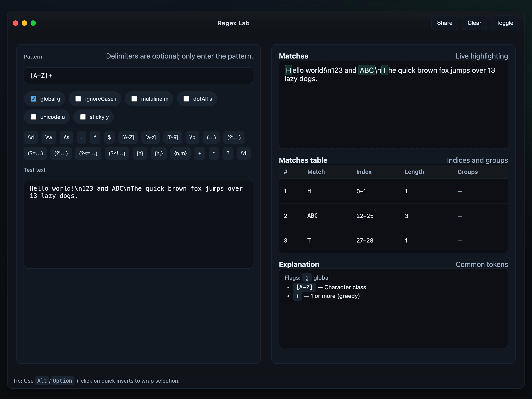Uncheck the global g flag
This screenshot has height=399, width=532.
pyautogui.click(x=33, y=99)
